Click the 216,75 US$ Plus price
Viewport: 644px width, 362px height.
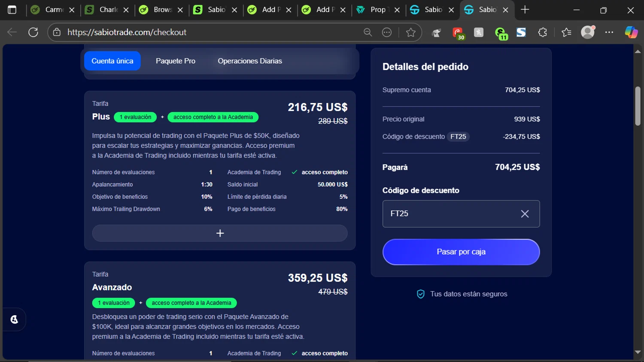point(318,107)
